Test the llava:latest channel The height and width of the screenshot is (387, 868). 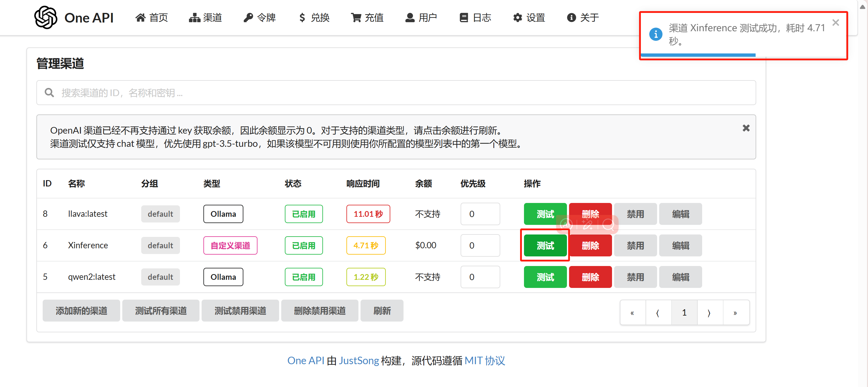[x=545, y=214]
